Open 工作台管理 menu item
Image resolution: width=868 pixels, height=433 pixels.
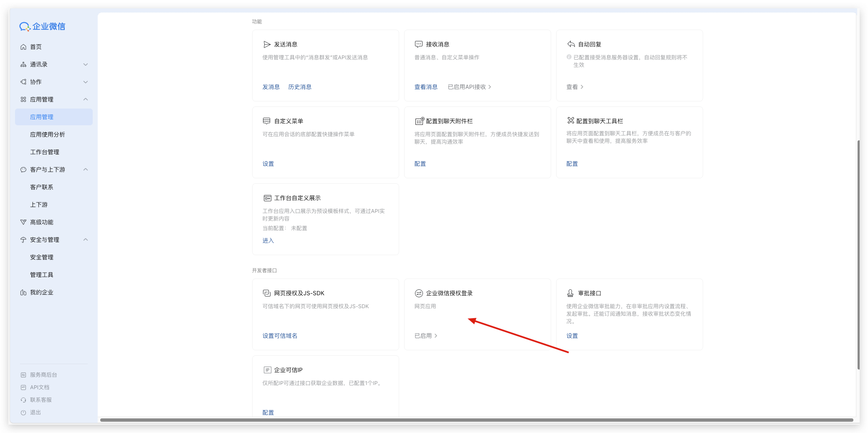pos(45,152)
